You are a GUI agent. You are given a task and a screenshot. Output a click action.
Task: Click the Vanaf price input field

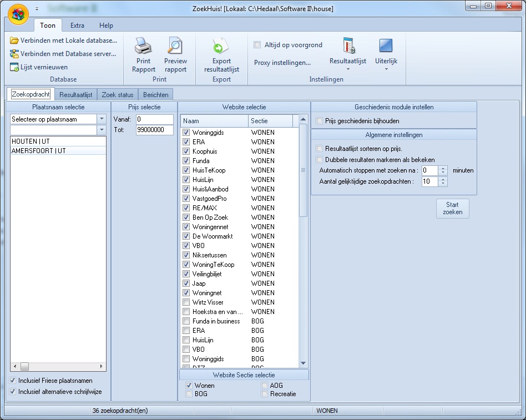154,120
